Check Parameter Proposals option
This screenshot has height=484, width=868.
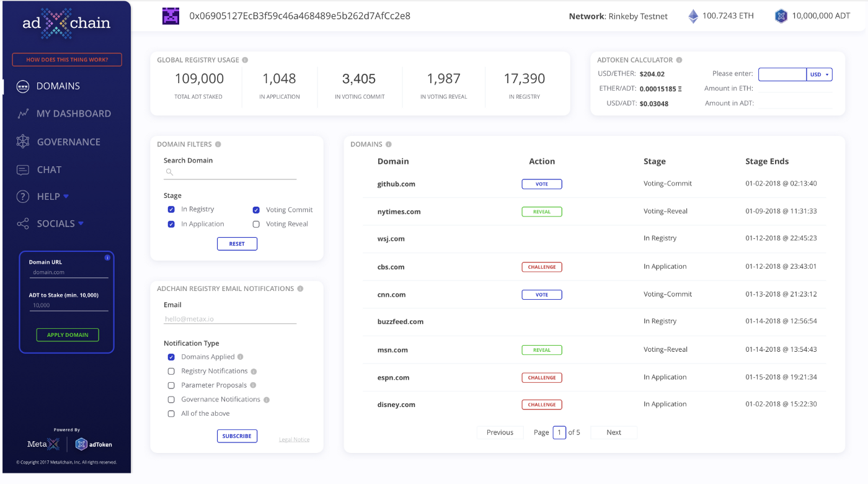click(x=171, y=385)
